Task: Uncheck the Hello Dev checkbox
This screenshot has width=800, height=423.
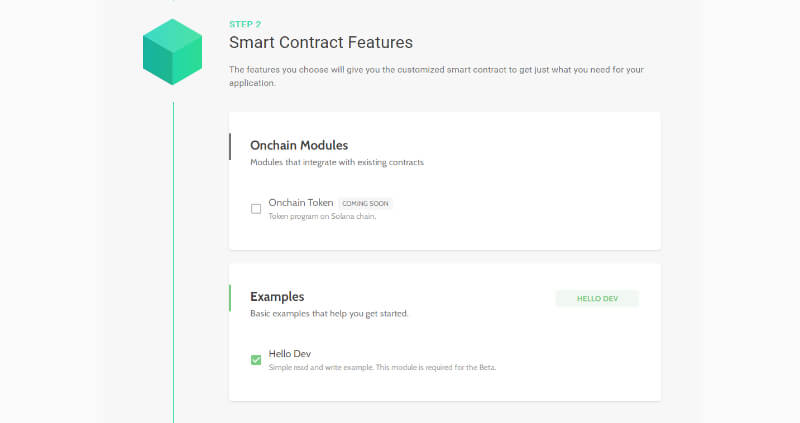Action: point(256,360)
